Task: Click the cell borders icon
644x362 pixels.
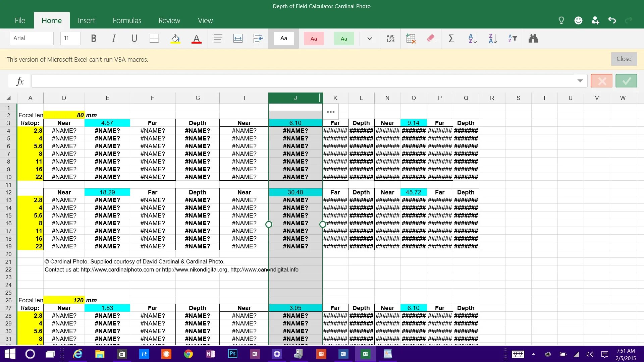Action: click(x=154, y=39)
